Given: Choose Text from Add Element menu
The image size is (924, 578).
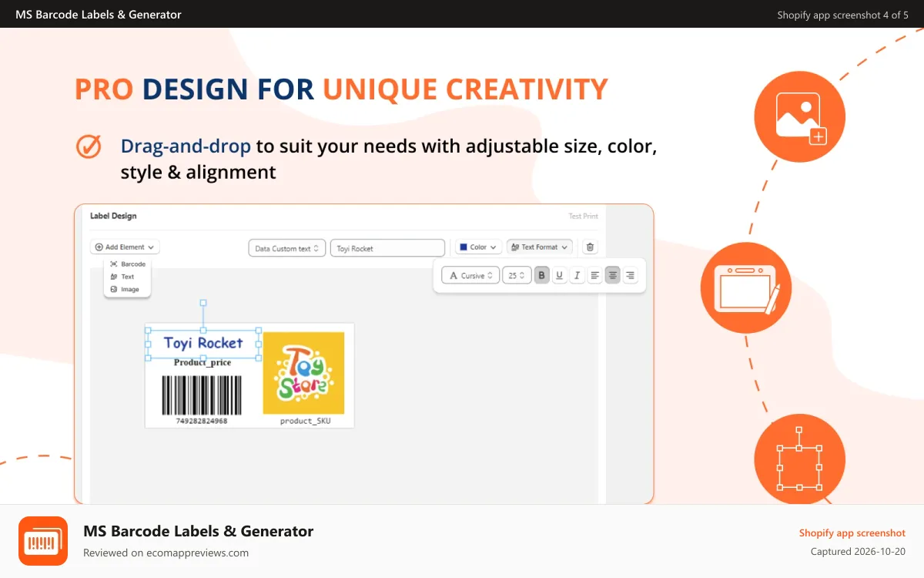Looking at the screenshot, I should (122, 277).
